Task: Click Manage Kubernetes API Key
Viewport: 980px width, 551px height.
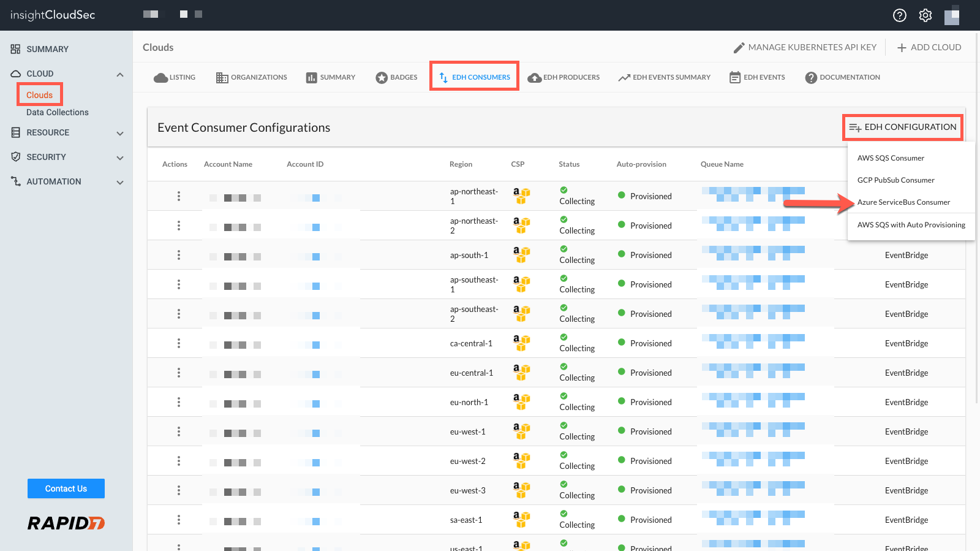Action: click(x=805, y=47)
